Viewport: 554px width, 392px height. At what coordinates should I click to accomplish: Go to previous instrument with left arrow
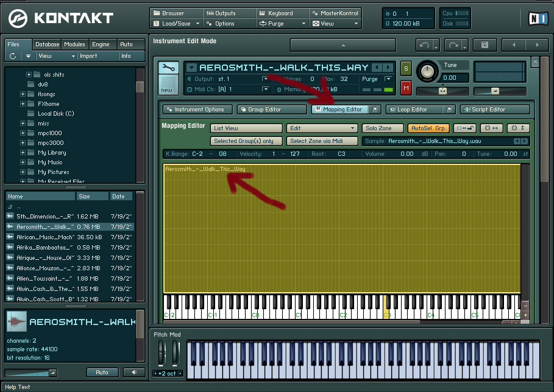pos(514,45)
